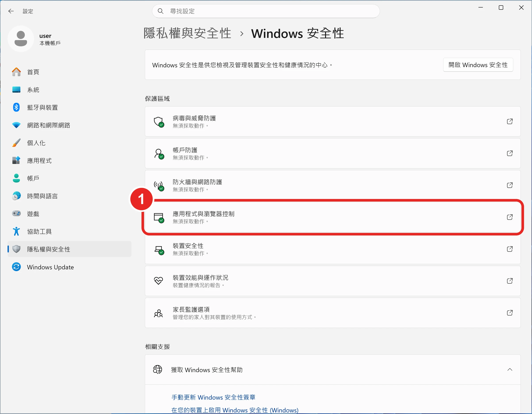Screen dimensions: 532x414
Task: Open external link for 裝置安全性
Action: click(510, 249)
